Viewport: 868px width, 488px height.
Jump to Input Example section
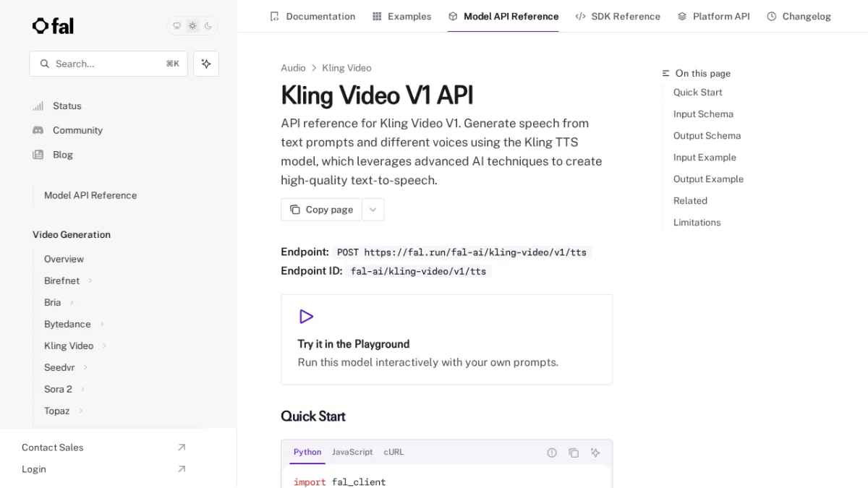[x=705, y=158]
